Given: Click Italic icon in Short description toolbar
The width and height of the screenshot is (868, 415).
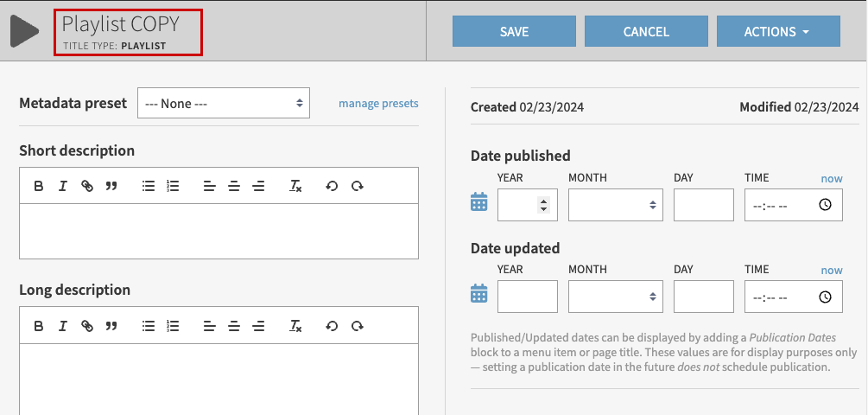Looking at the screenshot, I should point(63,186).
